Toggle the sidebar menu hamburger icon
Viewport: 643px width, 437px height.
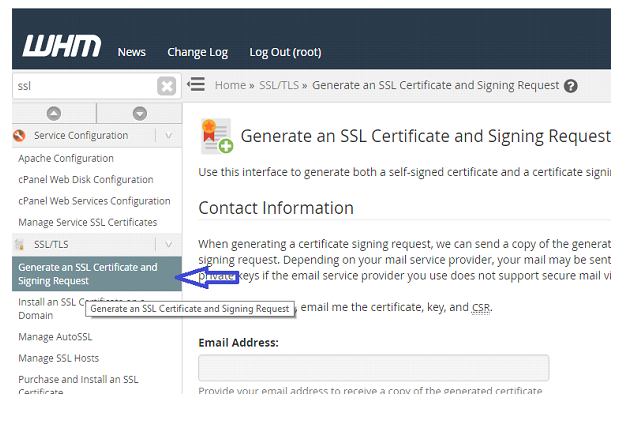(196, 84)
